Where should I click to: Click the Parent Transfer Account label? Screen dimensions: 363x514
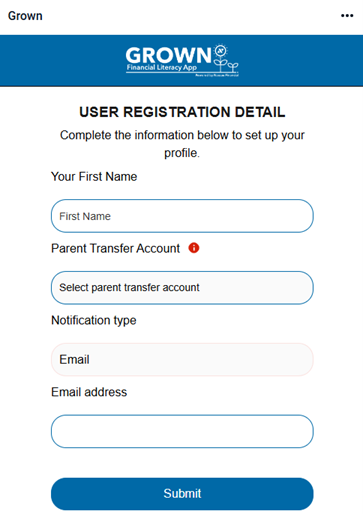(115, 248)
